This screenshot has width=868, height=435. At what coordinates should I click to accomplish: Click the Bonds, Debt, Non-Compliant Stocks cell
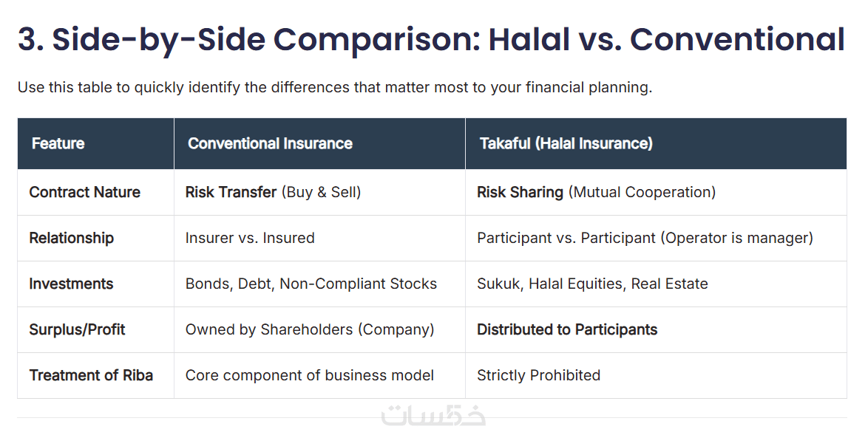click(x=311, y=284)
